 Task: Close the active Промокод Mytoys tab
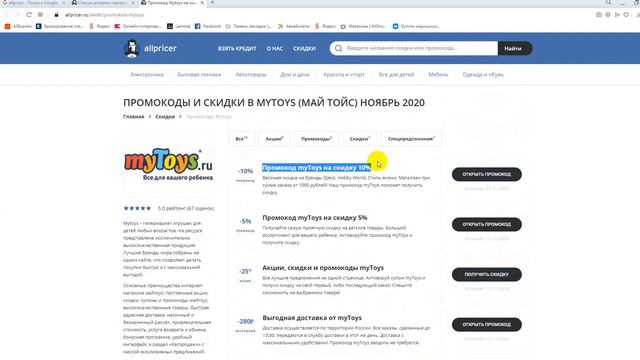click(x=202, y=2)
